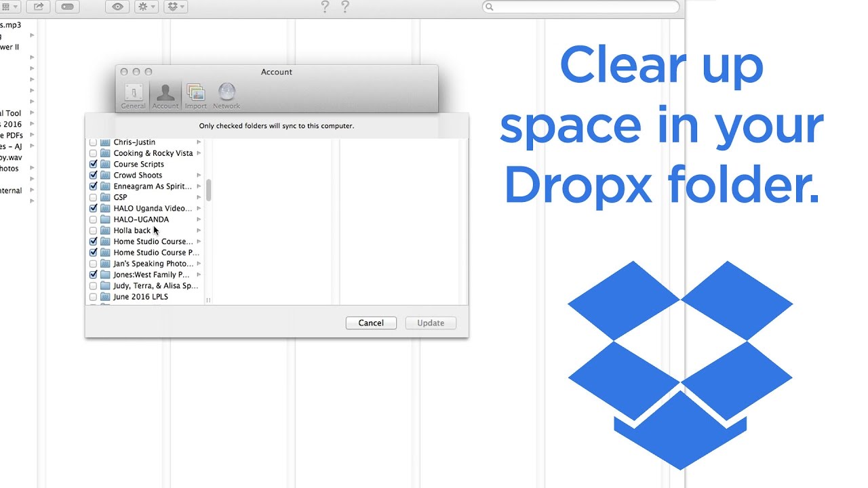Expand the Crowd Shoots folder arrow
The width and height of the screenshot is (868, 488).
click(199, 175)
